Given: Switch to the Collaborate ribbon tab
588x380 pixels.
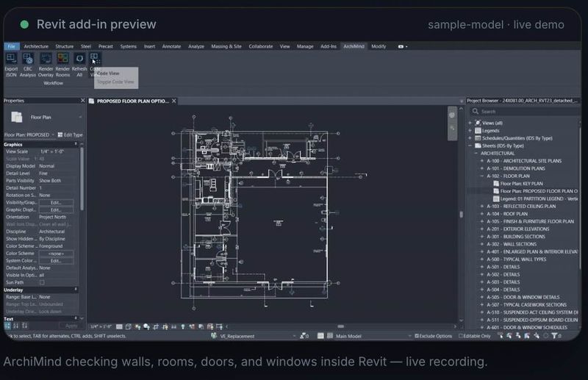Looking at the screenshot, I should (261, 46).
